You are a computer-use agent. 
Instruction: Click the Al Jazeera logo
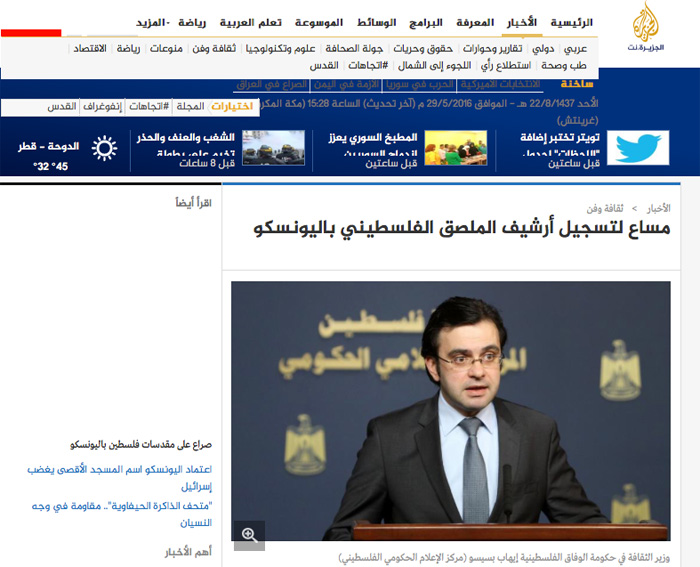tap(646, 27)
